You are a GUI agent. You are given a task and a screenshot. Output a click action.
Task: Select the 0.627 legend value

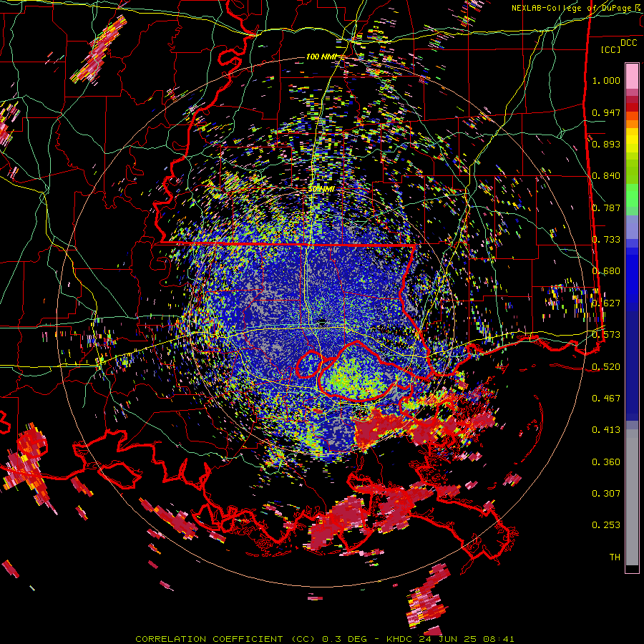tap(606, 303)
